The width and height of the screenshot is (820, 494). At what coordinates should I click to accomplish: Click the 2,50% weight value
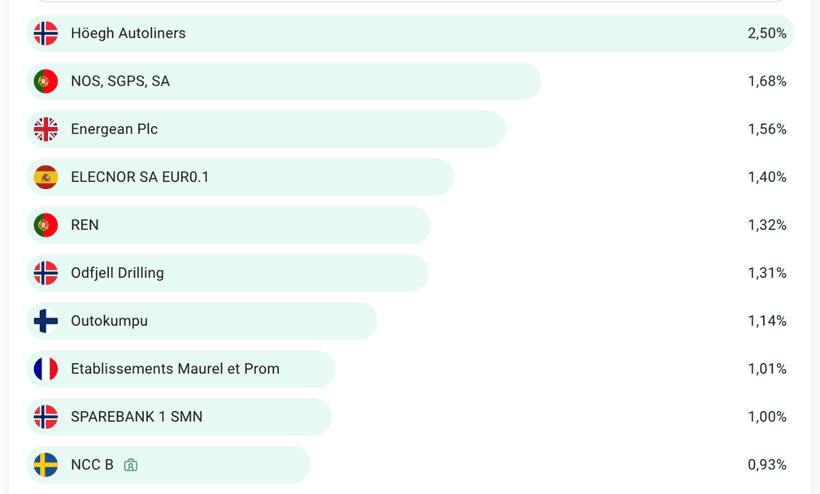coord(767,33)
